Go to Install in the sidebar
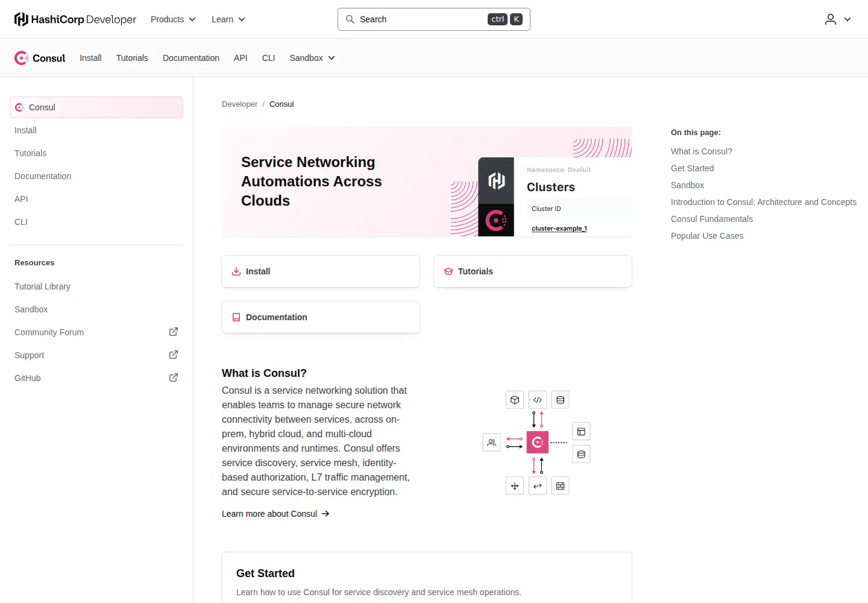Image resolution: width=868 pixels, height=603 pixels. 96,130
